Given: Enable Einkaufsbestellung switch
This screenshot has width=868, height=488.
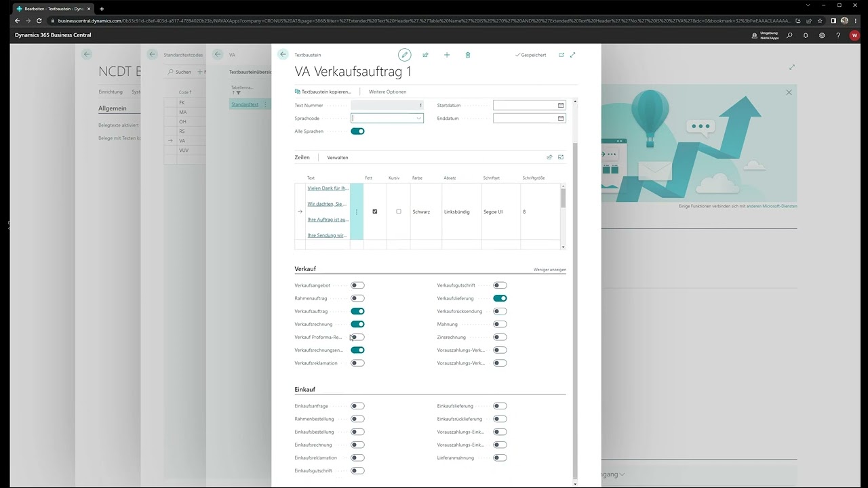Looking at the screenshot, I should point(357,432).
